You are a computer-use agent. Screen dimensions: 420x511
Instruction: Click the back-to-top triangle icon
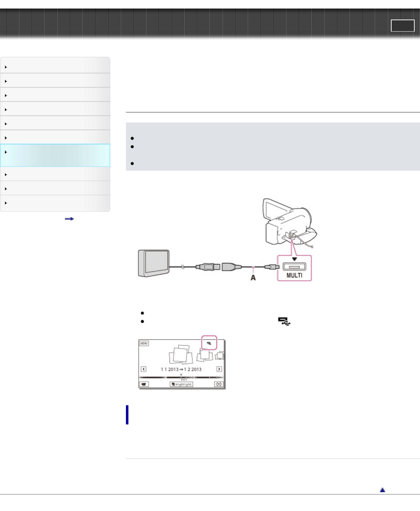382,490
